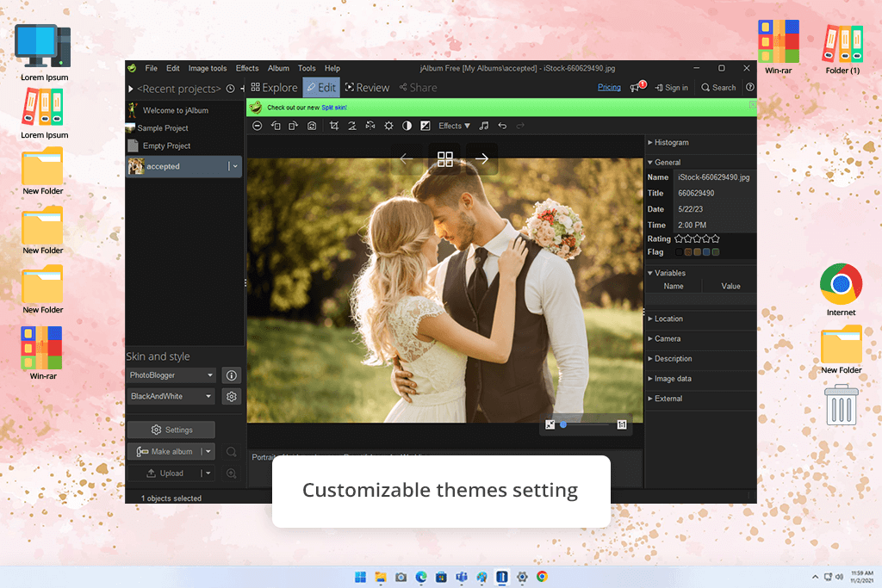Click the 1:1 actual size zoom icon
This screenshot has width=882, height=588.
pyautogui.click(x=622, y=425)
